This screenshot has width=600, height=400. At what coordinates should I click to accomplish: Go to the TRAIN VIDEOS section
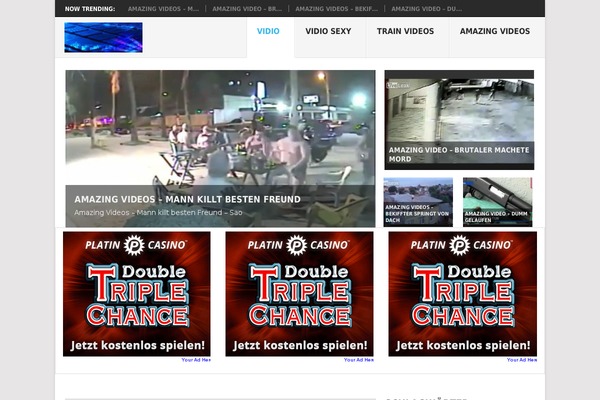pyautogui.click(x=405, y=31)
